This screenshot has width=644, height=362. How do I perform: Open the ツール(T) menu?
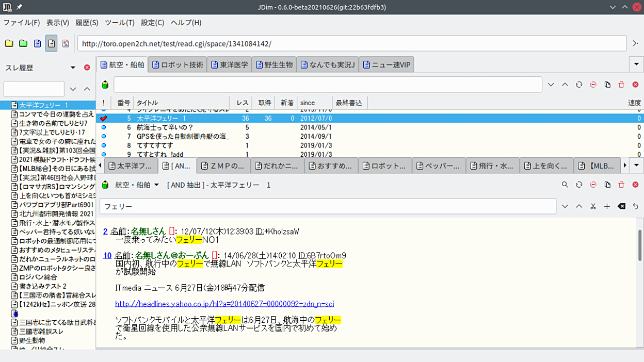coord(119,23)
